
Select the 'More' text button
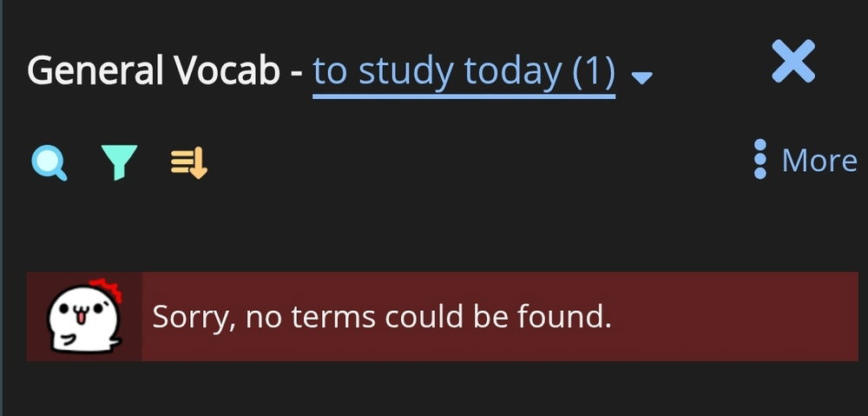click(x=819, y=160)
